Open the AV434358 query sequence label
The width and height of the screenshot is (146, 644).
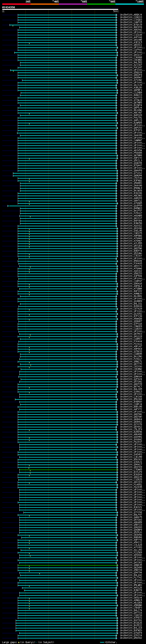pos(8,7)
